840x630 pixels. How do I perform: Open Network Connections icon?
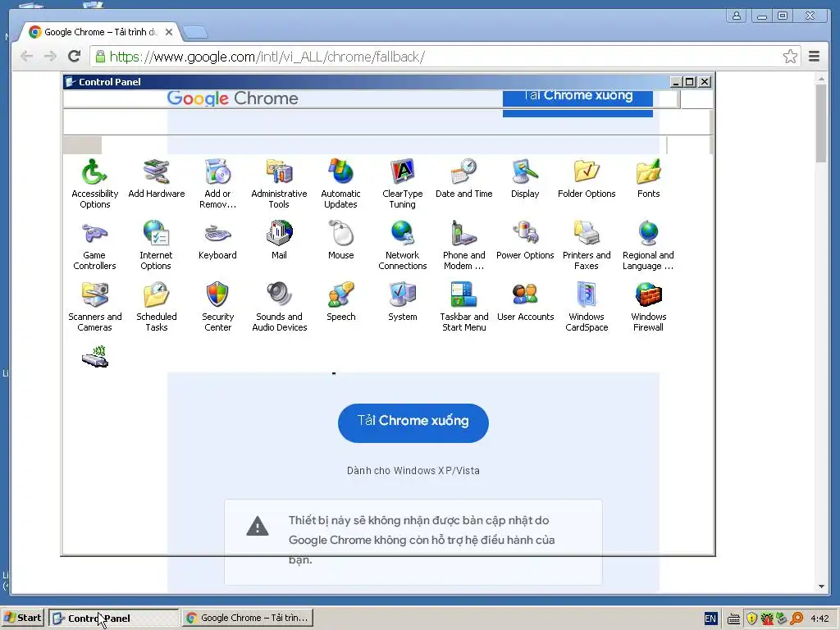click(402, 244)
